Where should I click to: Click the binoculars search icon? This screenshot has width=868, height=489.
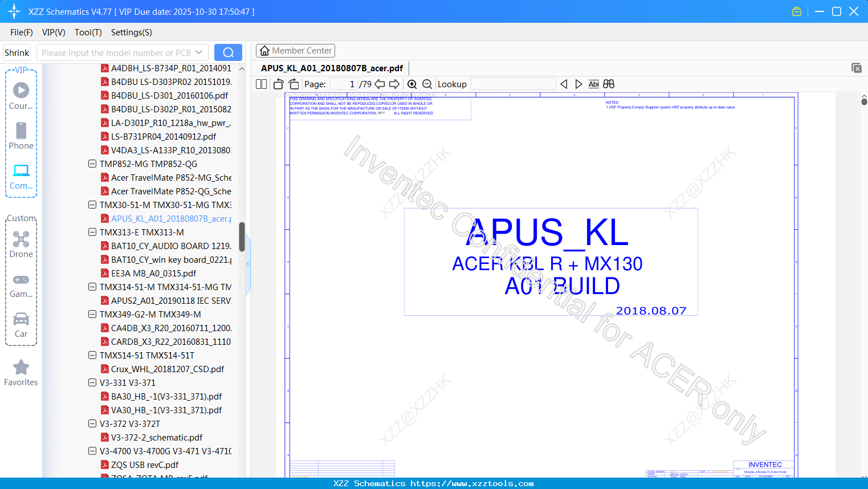609,84
